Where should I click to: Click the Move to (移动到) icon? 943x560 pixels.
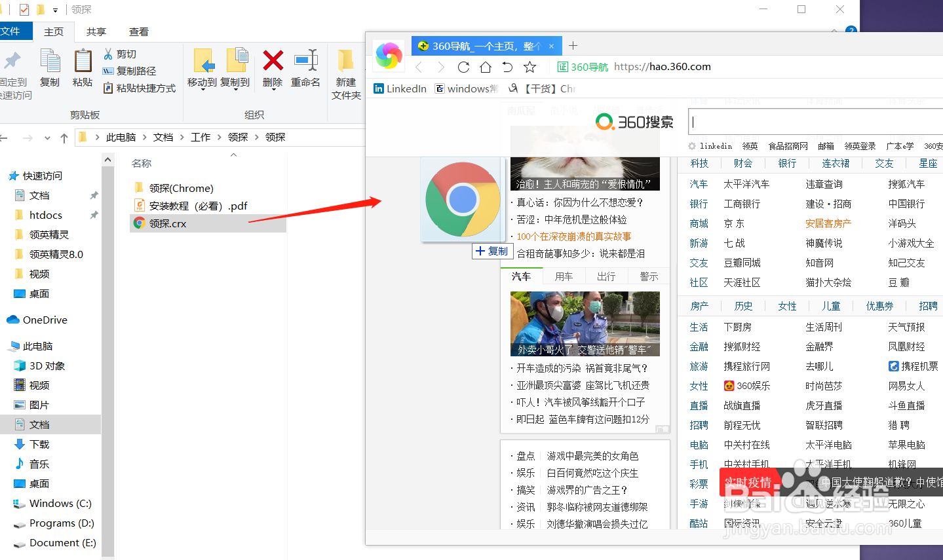tap(204, 61)
